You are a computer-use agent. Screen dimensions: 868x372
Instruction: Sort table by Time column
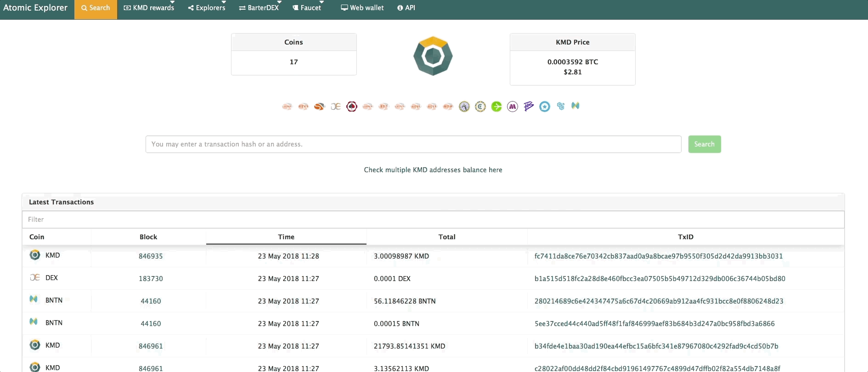pyautogui.click(x=286, y=237)
